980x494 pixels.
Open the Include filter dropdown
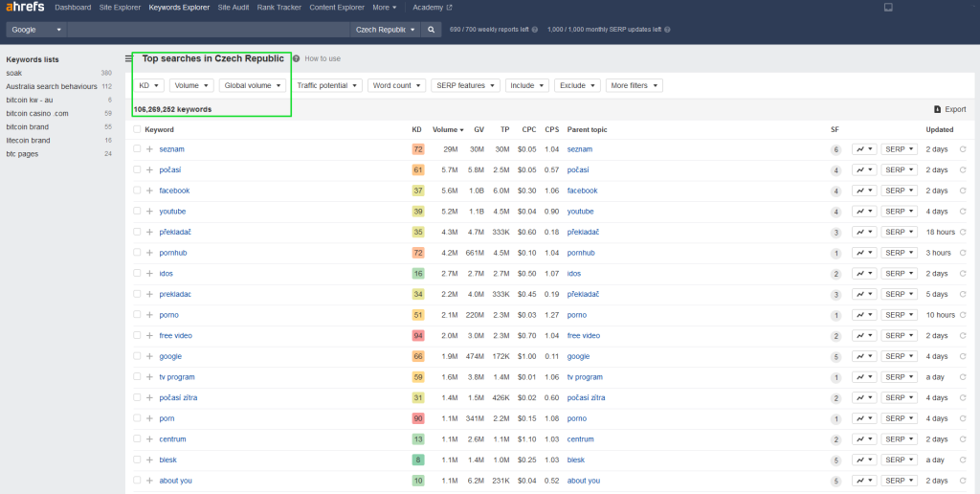coord(527,85)
